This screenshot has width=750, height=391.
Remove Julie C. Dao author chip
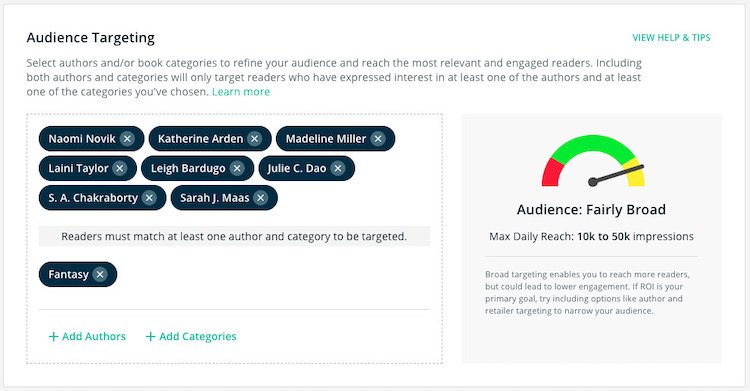(338, 168)
